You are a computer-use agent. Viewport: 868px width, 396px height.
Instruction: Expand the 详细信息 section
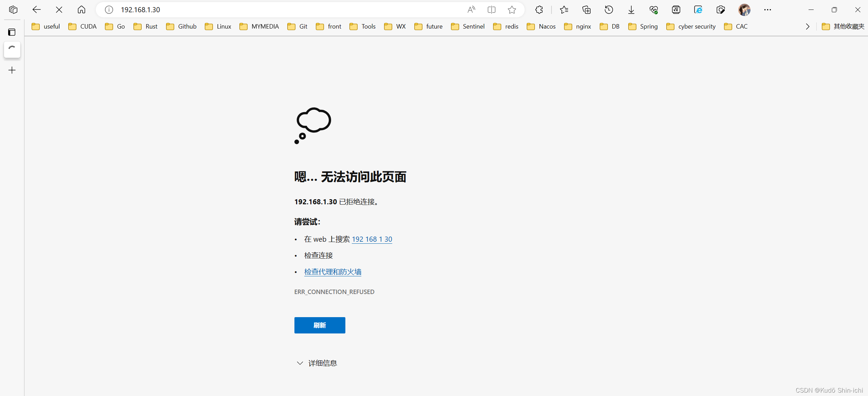[317, 363]
